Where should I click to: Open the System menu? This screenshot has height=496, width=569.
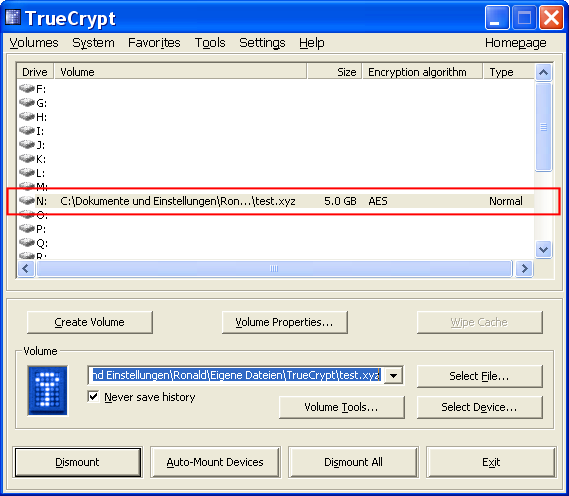coord(93,43)
